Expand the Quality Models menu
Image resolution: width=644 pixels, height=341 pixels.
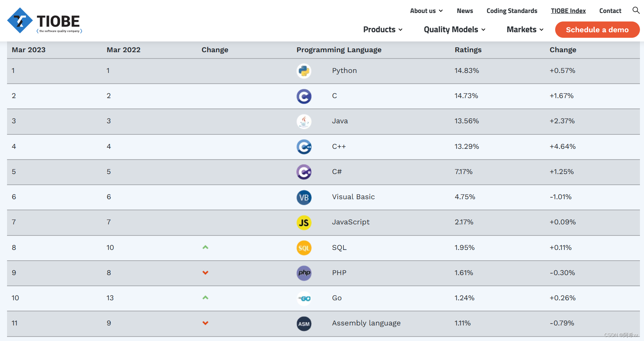(x=455, y=30)
